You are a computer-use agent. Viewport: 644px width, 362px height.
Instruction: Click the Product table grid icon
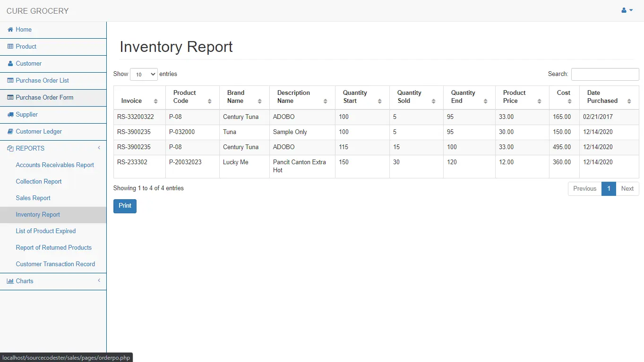pyautogui.click(x=10, y=47)
